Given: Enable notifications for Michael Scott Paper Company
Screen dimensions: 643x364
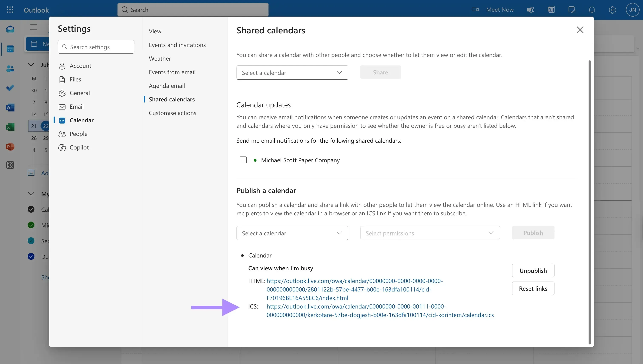Looking at the screenshot, I should coord(243,160).
